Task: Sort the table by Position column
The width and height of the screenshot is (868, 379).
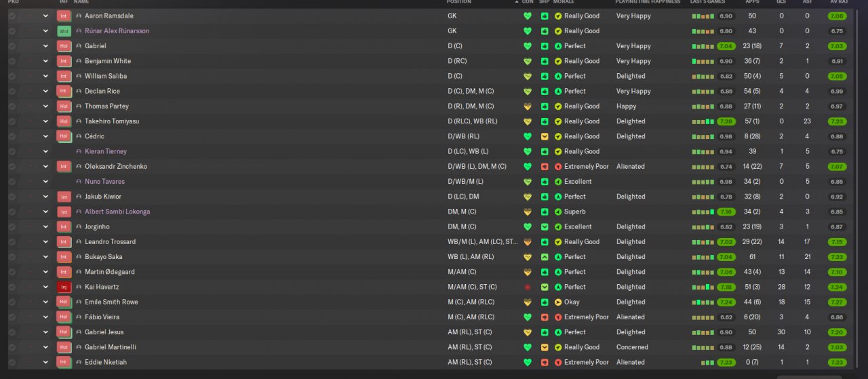Action: 459,2
